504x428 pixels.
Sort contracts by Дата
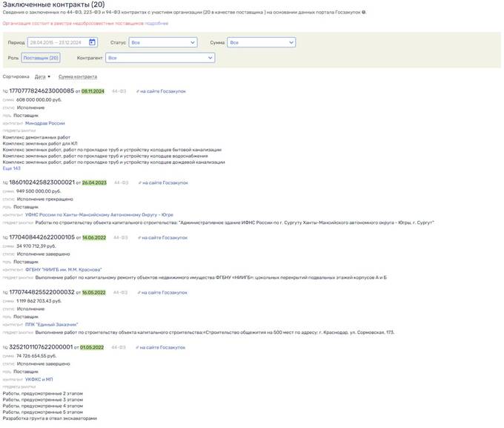[42, 76]
